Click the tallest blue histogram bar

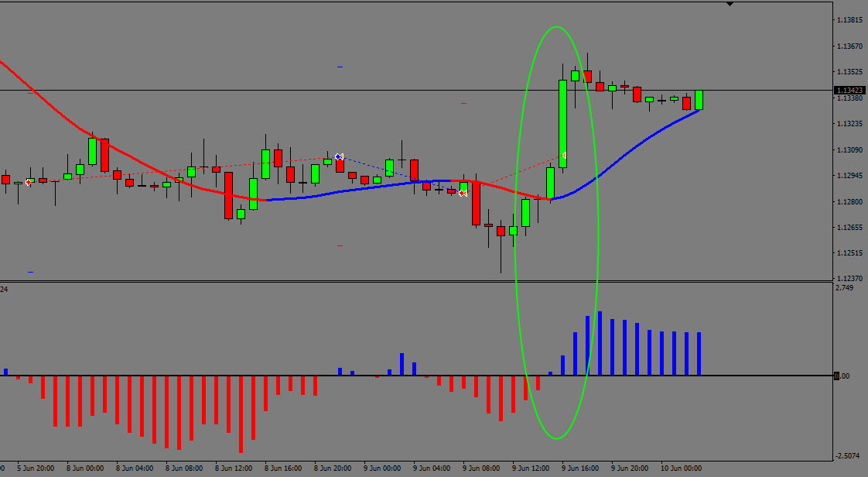tap(600, 343)
